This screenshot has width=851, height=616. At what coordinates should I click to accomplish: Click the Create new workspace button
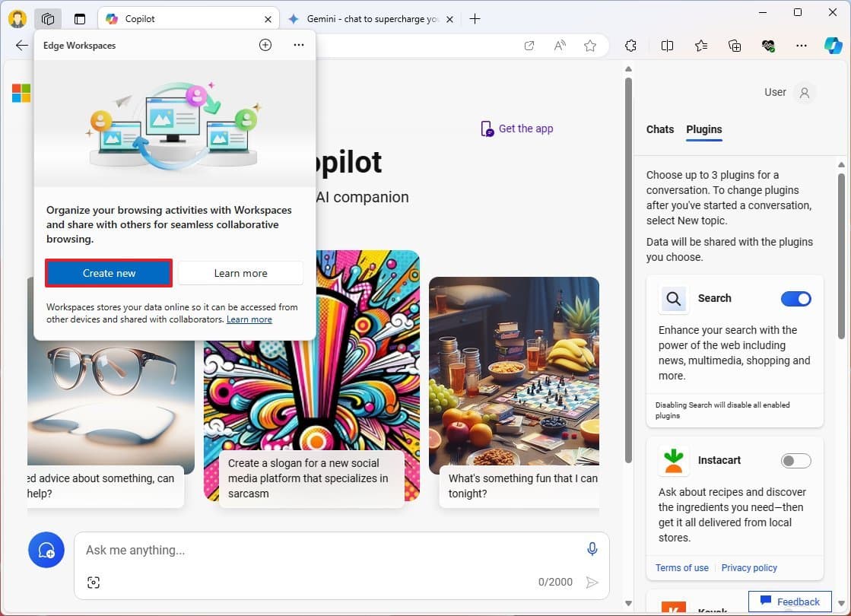[108, 273]
